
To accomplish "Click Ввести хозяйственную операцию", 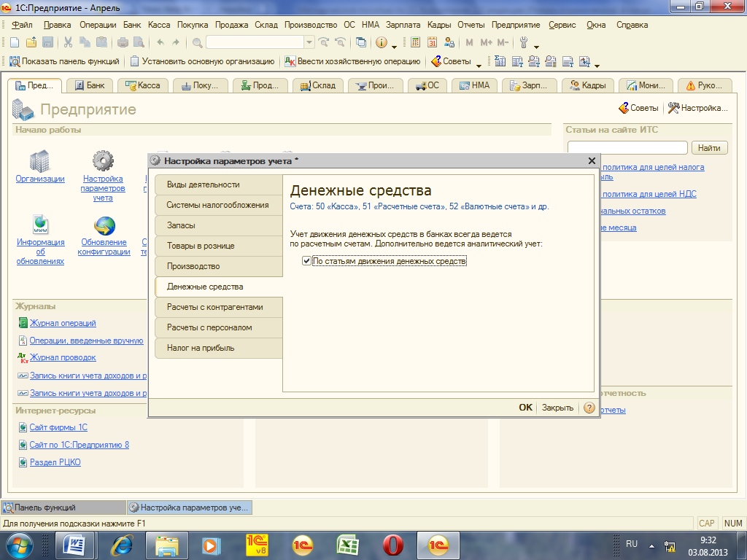I will [x=352, y=61].
